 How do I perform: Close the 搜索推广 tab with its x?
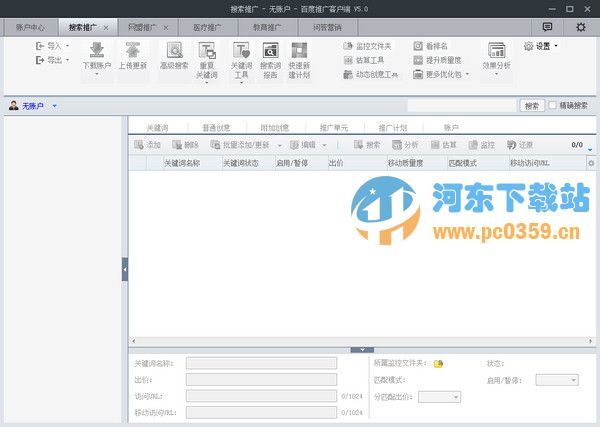click(x=106, y=28)
